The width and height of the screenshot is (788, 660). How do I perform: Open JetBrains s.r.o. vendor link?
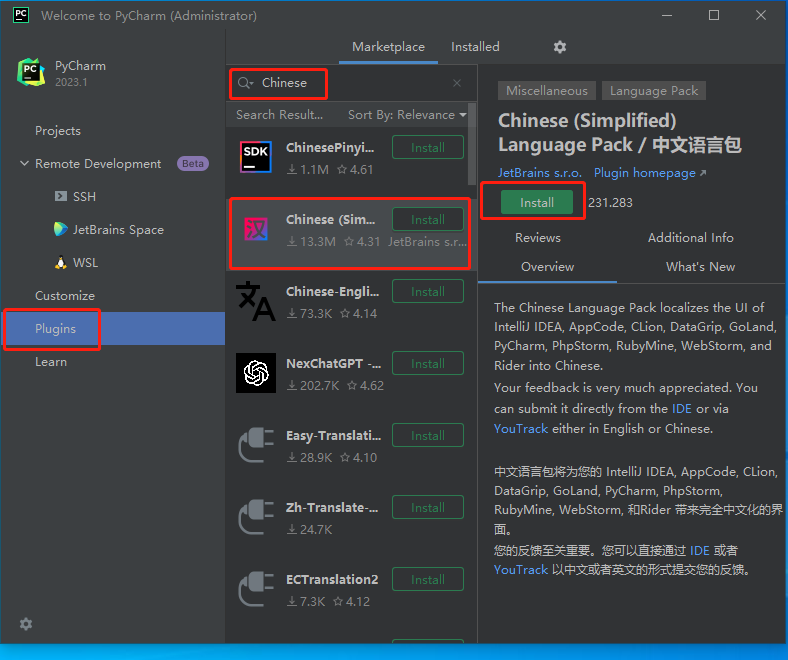[x=540, y=172]
